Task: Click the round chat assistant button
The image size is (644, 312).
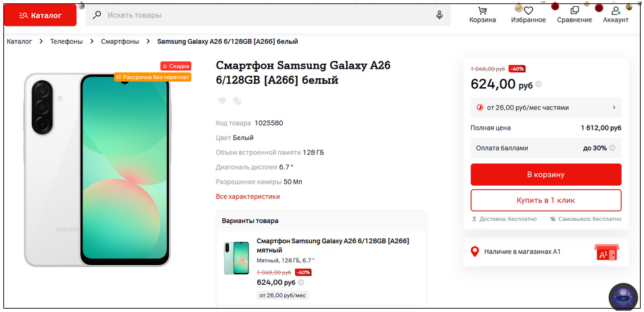Action: click(x=622, y=296)
